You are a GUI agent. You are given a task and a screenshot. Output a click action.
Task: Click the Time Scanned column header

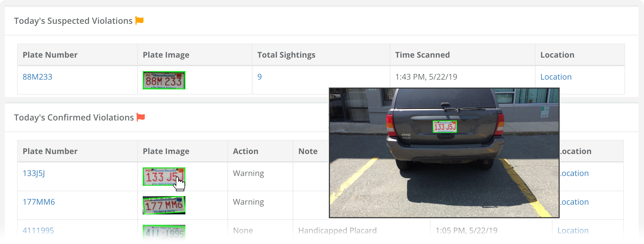coord(422,55)
